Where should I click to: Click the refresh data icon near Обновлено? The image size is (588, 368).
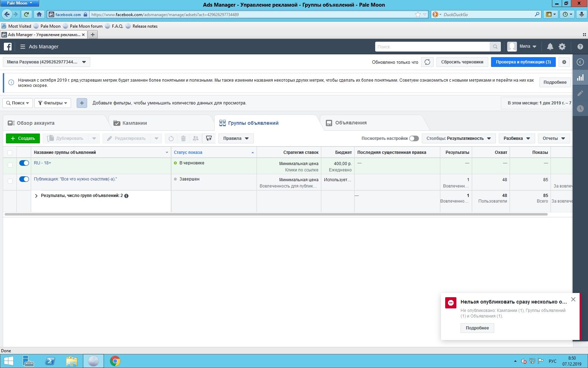(427, 62)
